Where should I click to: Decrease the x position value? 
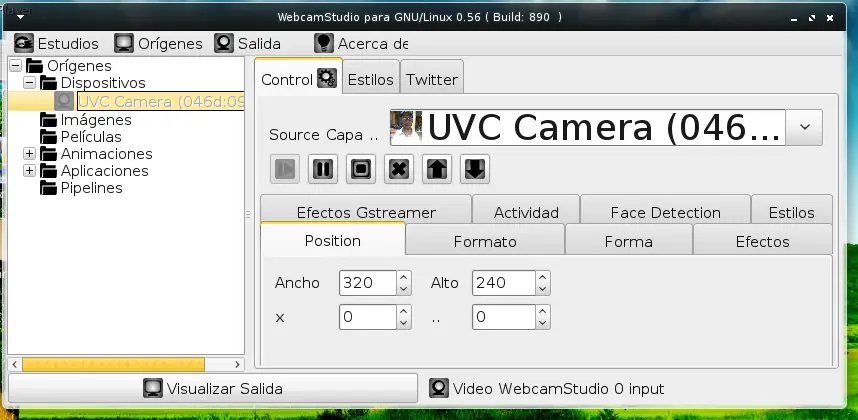[x=404, y=323]
